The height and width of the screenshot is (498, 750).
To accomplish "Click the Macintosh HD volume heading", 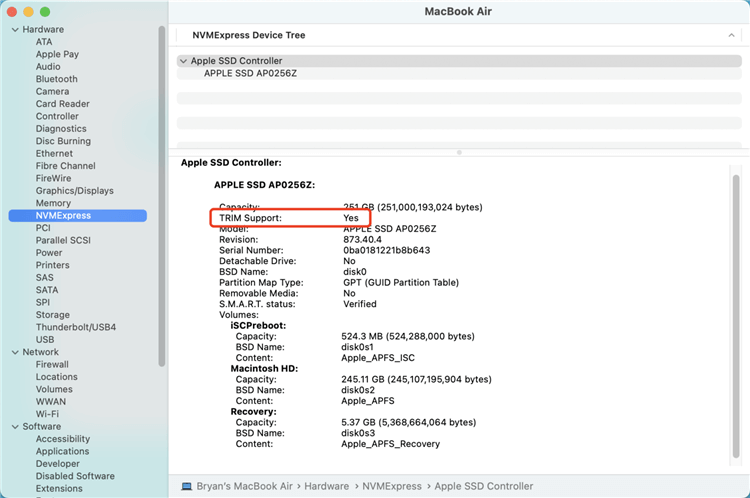I will tap(264, 369).
